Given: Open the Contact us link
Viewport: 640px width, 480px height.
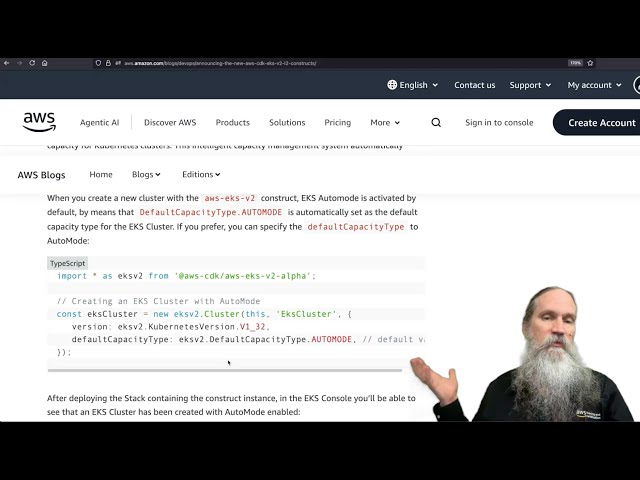Looking at the screenshot, I should tap(475, 85).
